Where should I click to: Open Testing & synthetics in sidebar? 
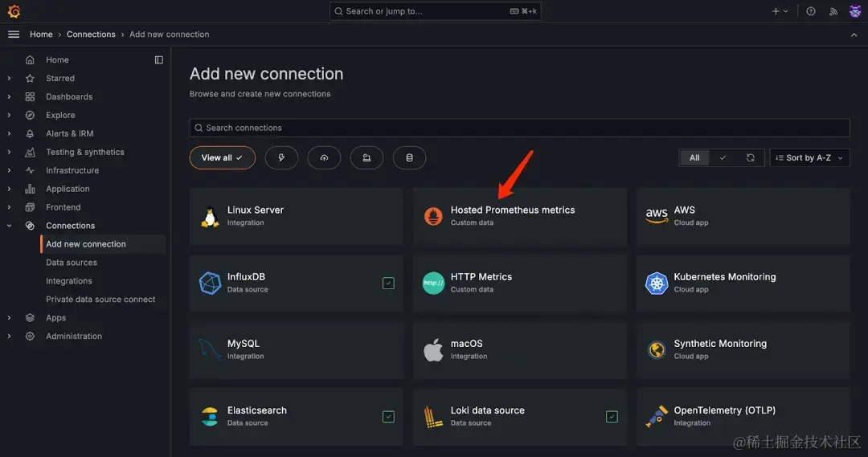tap(84, 152)
